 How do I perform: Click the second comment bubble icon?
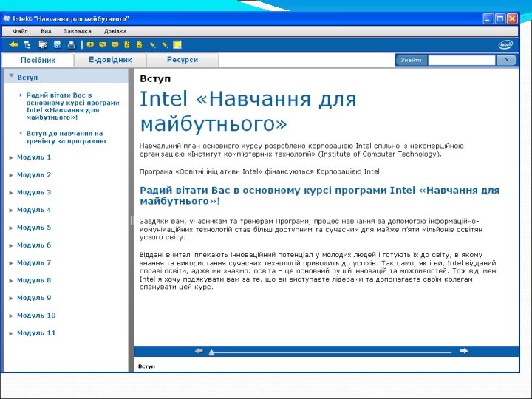point(103,45)
